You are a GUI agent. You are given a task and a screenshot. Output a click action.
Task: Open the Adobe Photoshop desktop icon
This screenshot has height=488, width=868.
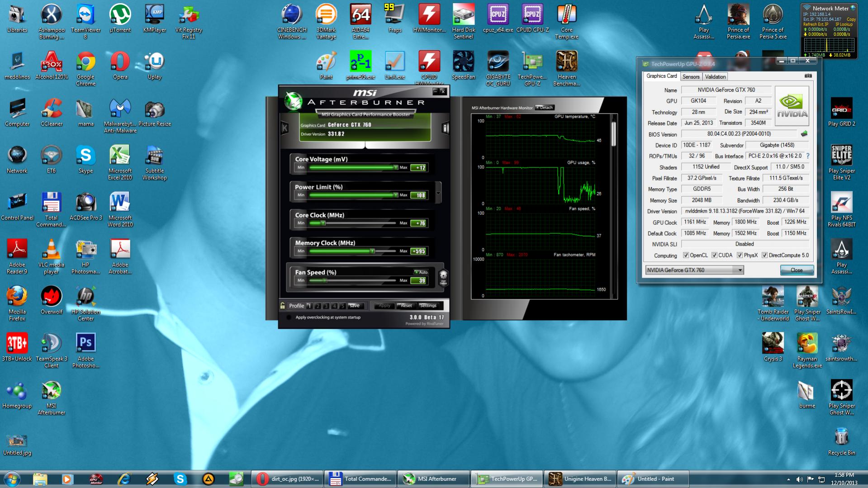(85, 351)
